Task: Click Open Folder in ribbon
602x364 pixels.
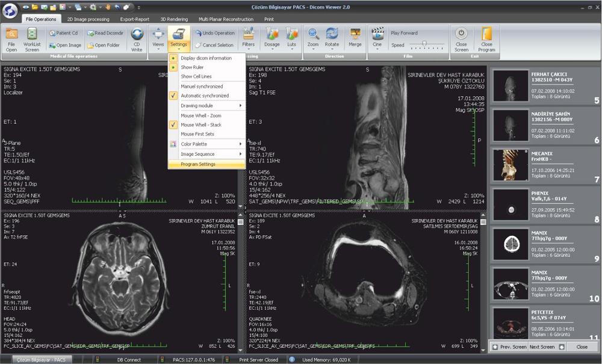Action: 103,45
